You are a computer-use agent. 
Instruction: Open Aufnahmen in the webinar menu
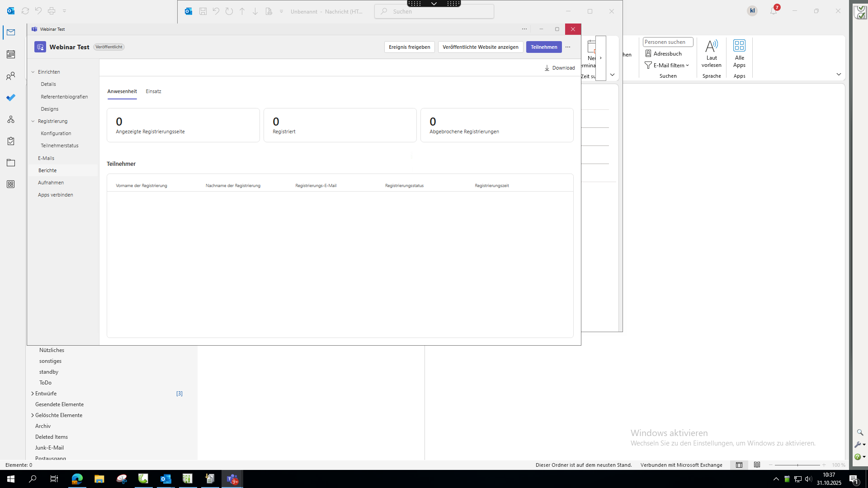(x=51, y=183)
